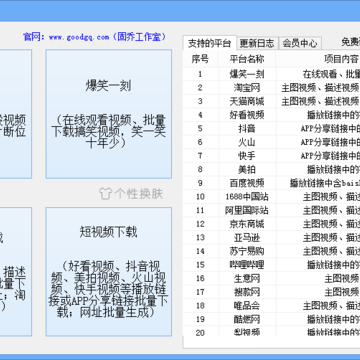The image size is (360, 360).
Task: Switch to the 支持的平台 tab
Action: pyautogui.click(x=210, y=43)
